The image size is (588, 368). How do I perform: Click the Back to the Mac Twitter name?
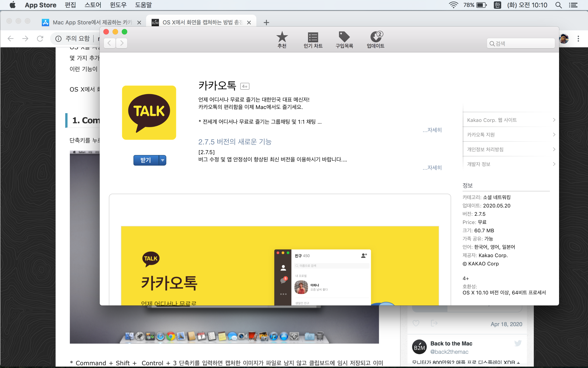[451, 343]
